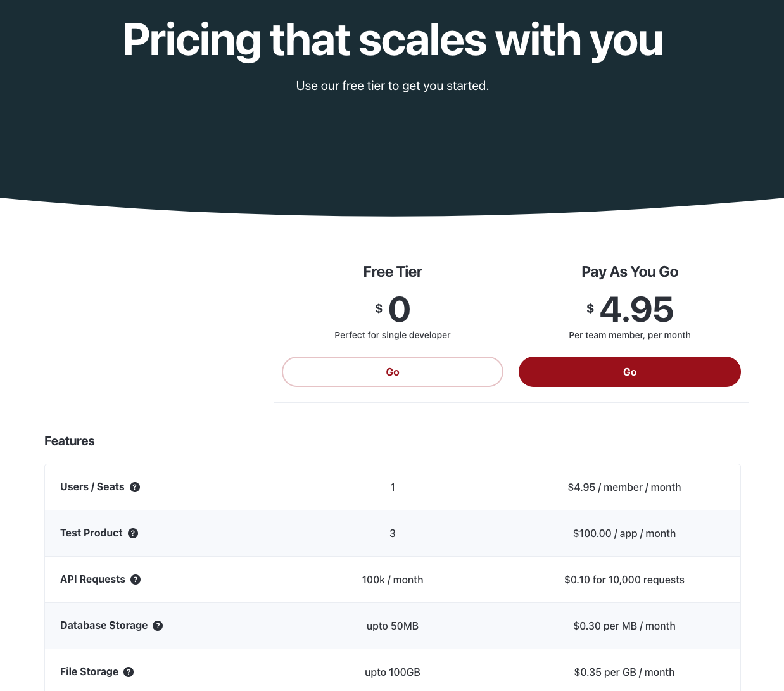Click the File Storage row label
The height and width of the screenshot is (691, 784).
coord(89,671)
